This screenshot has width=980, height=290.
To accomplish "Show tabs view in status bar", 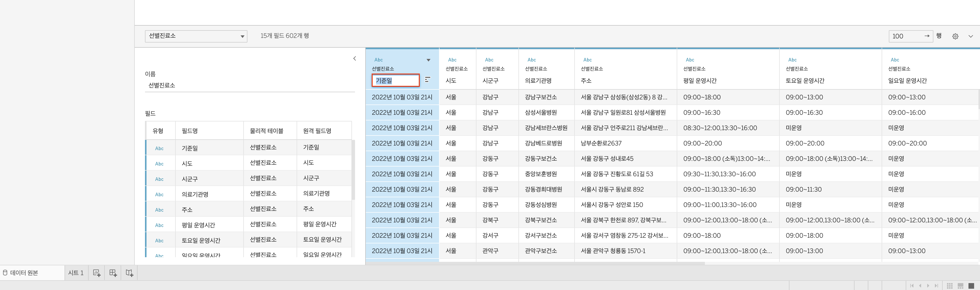I will tap(971, 286).
